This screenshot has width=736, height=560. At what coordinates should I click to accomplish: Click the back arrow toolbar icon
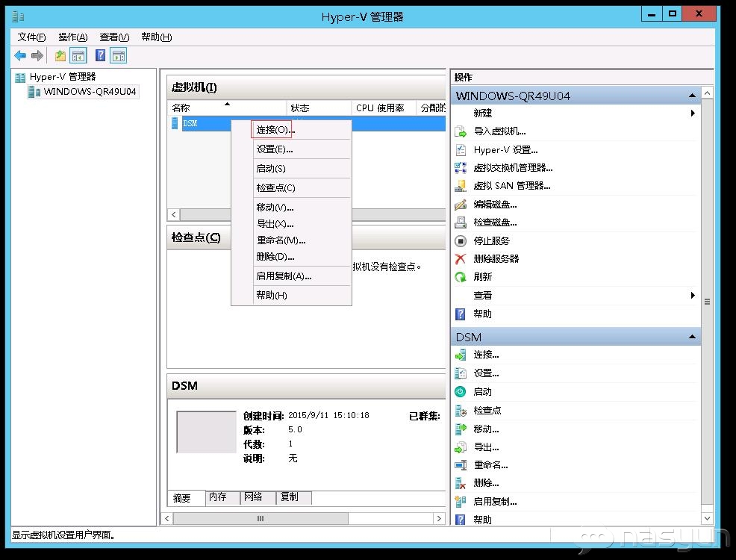click(x=20, y=56)
